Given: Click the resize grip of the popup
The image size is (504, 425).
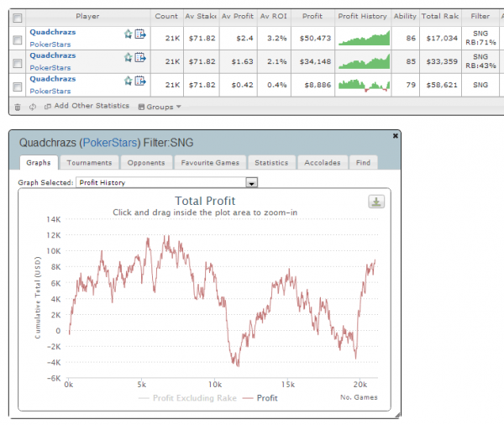Looking at the screenshot, I should [397, 415].
